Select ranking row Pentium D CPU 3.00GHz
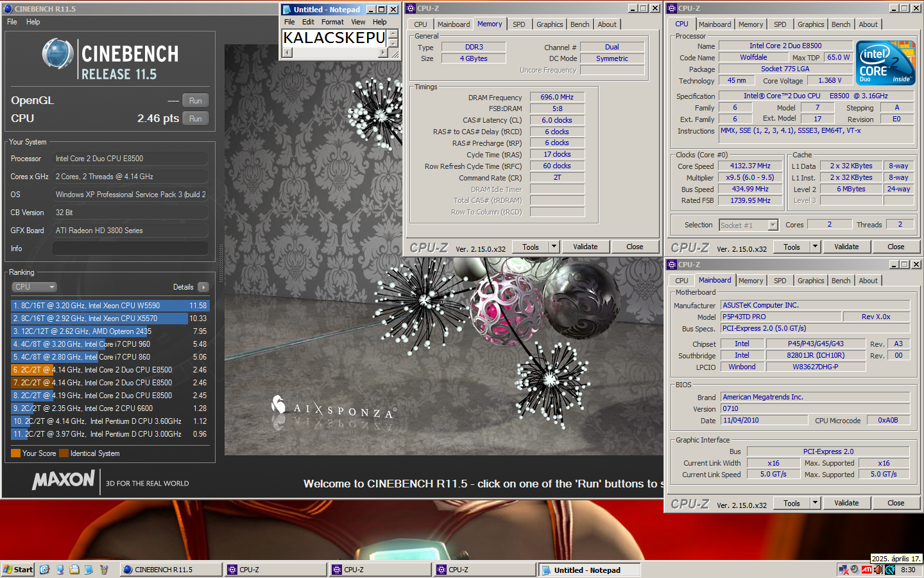 [x=110, y=434]
